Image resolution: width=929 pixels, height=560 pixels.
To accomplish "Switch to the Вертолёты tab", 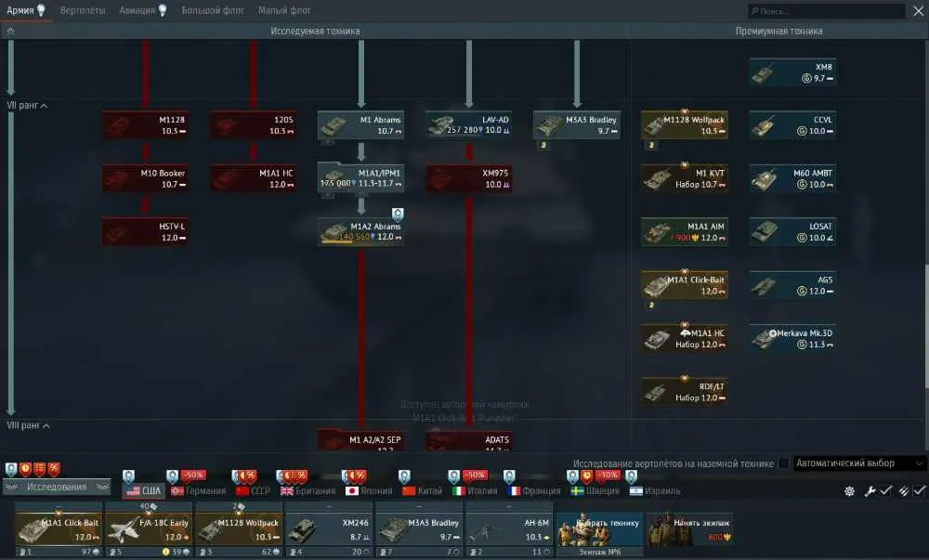I will click(x=83, y=10).
